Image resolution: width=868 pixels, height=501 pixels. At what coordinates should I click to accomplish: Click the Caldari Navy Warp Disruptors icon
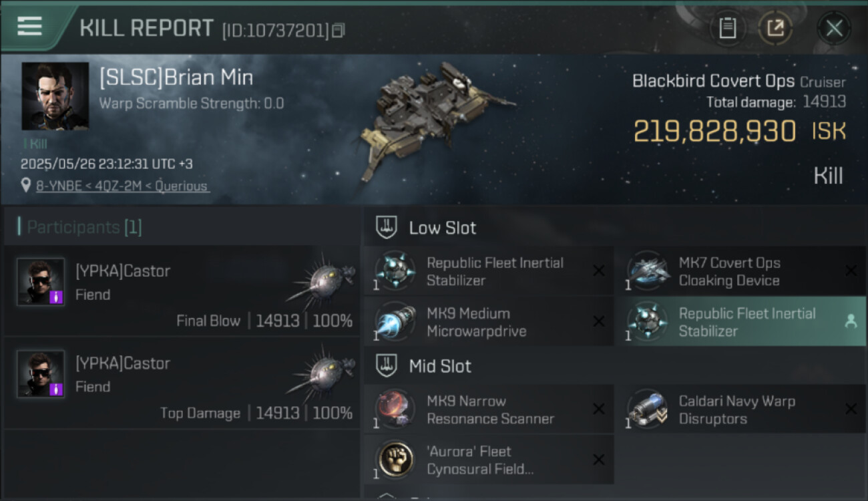647,409
